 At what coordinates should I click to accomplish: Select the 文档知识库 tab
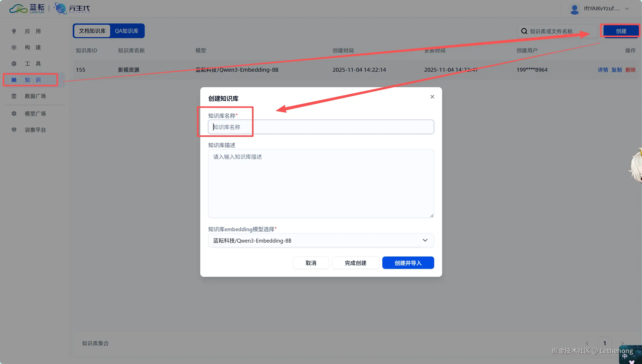coord(92,31)
